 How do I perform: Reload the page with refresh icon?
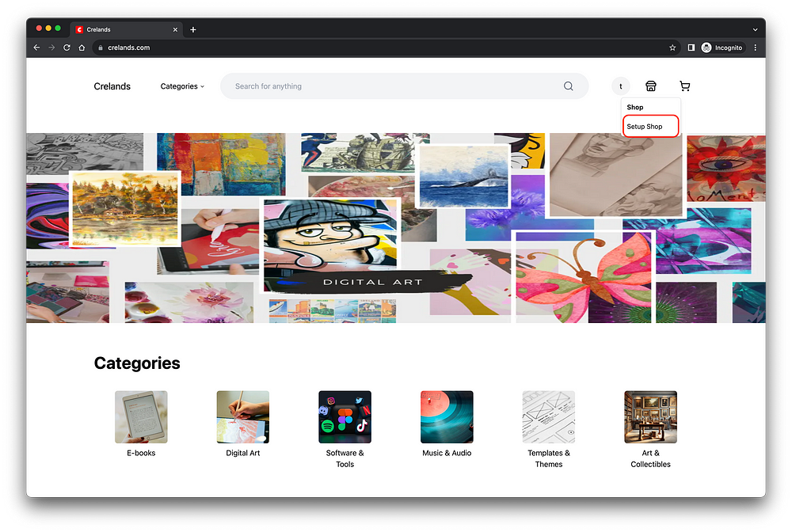pyautogui.click(x=67, y=47)
